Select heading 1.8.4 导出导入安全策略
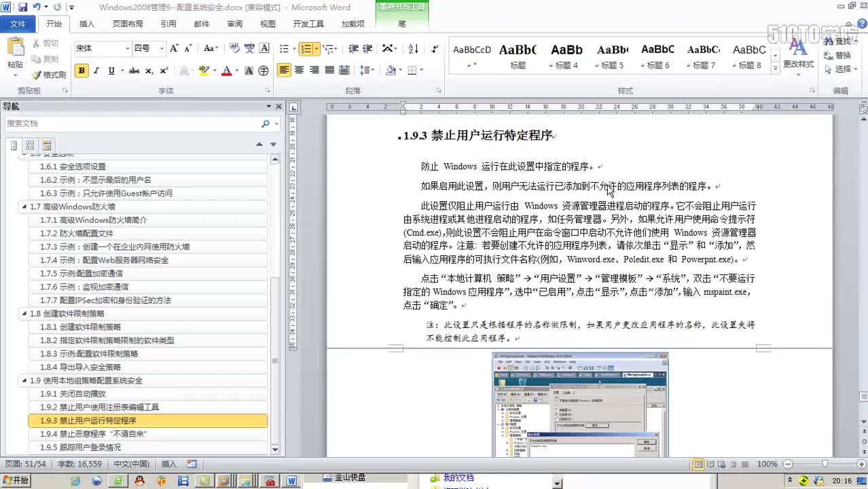 coord(148,367)
